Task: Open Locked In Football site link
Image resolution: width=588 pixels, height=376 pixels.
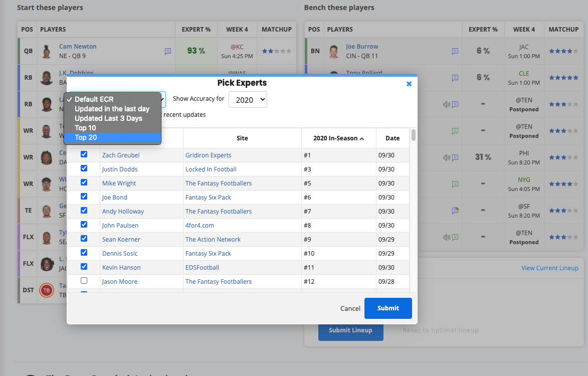Action: tap(211, 169)
